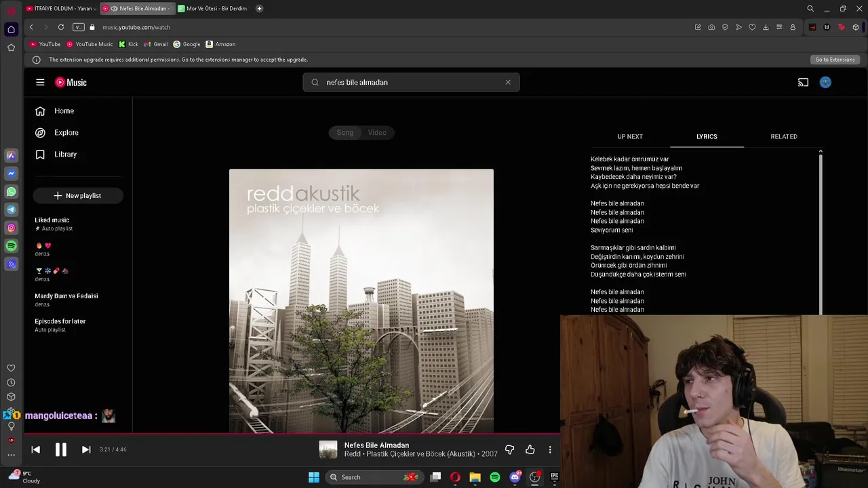Reload the current page
The image size is (868, 488).
pyautogui.click(x=61, y=27)
